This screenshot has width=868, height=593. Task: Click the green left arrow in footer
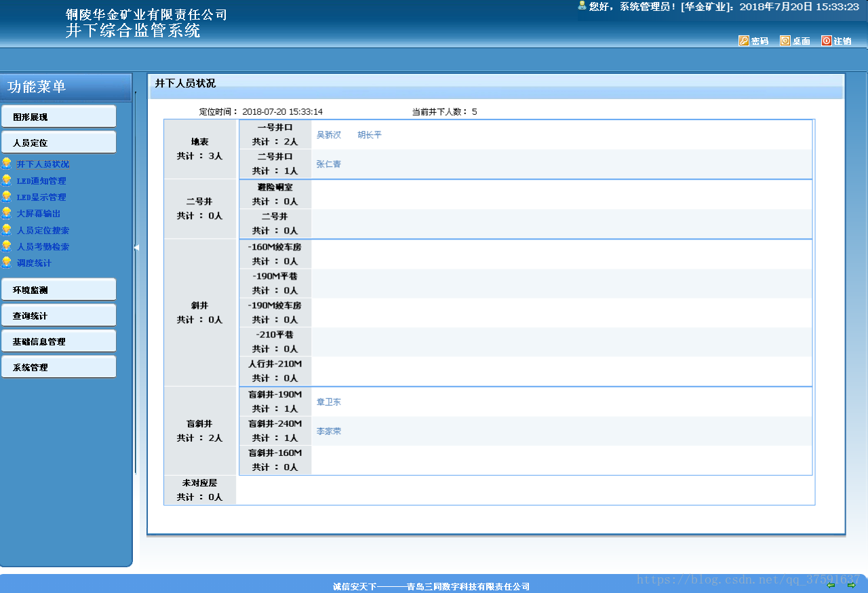pos(831,585)
